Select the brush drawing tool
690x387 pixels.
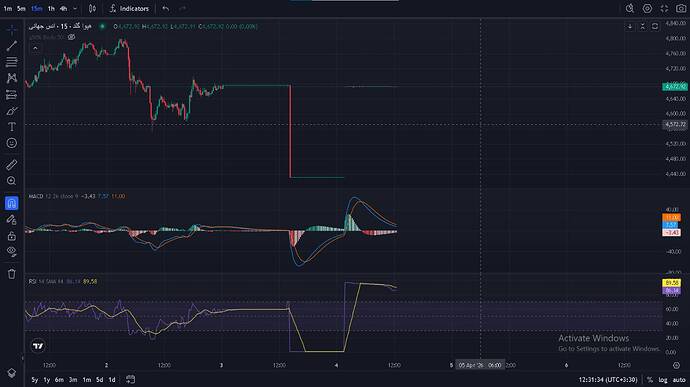point(12,111)
